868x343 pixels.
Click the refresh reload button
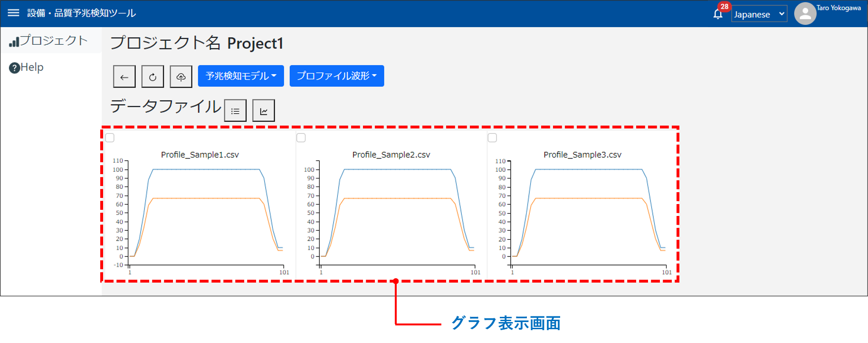point(153,77)
